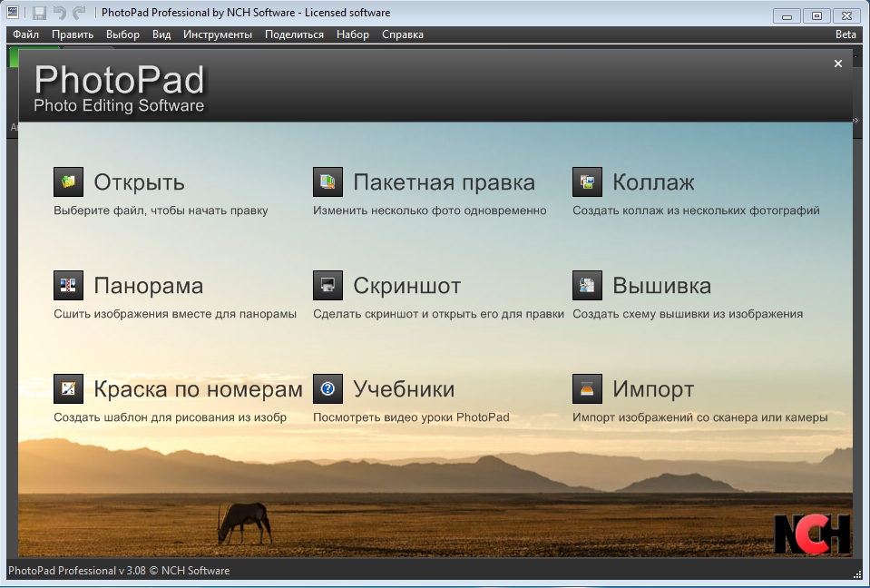Click text 'Импорт изображений со сканера или камеры'
The width and height of the screenshot is (870, 588).
tap(699, 417)
